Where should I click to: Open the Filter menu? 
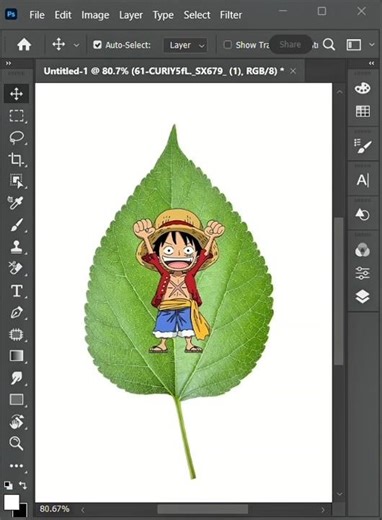(231, 15)
